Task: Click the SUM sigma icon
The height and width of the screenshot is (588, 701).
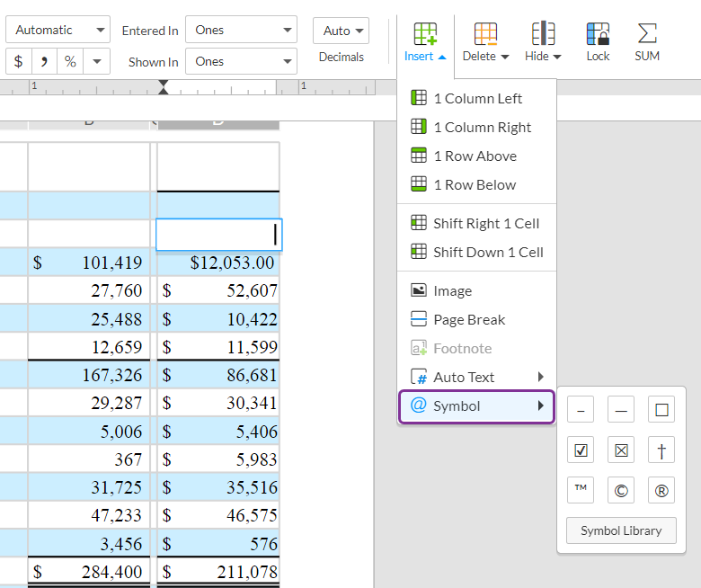Action: click(x=647, y=41)
